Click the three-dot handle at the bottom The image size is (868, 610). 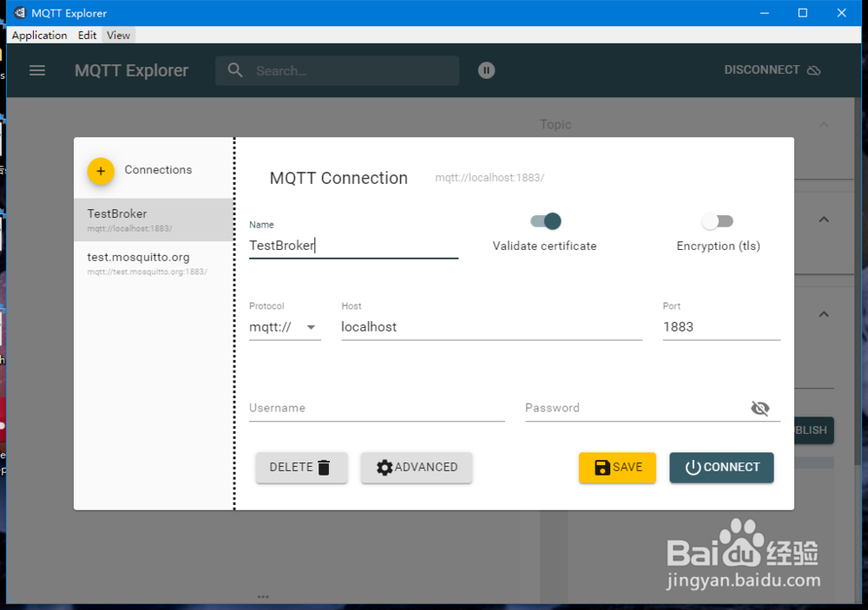(263, 597)
